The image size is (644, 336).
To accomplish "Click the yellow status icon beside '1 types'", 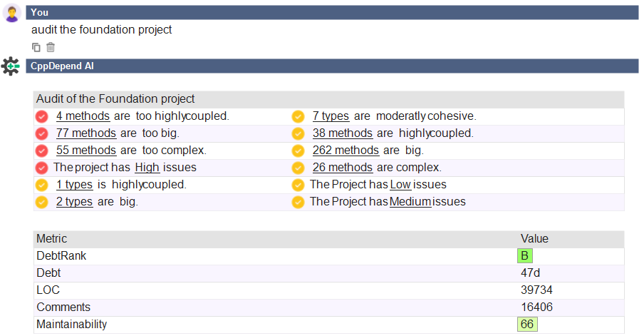I will [41, 185].
